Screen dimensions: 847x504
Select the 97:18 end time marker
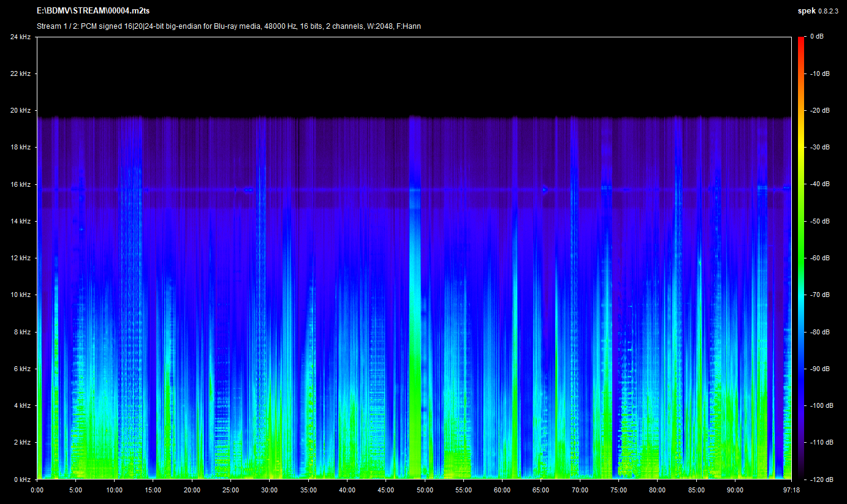(x=791, y=490)
